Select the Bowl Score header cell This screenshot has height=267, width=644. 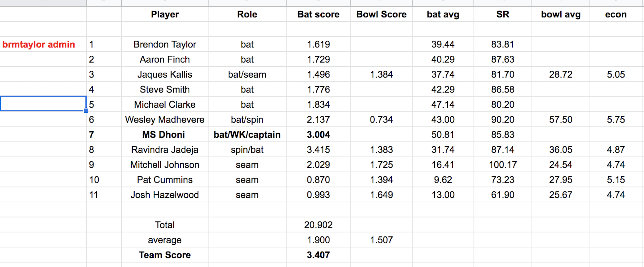coord(381,14)
